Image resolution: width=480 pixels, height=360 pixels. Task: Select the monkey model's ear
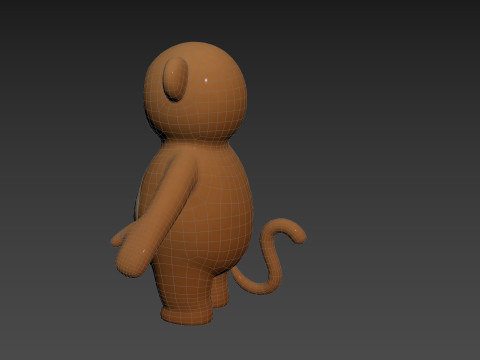click(175, 79)
